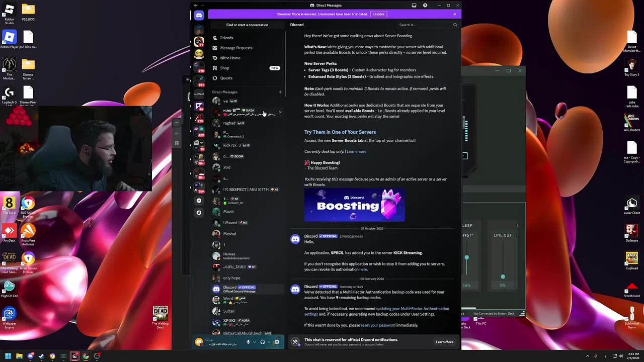Open the raghad direct message
Viewport: 644px width, 362px height.
(247, 123)
